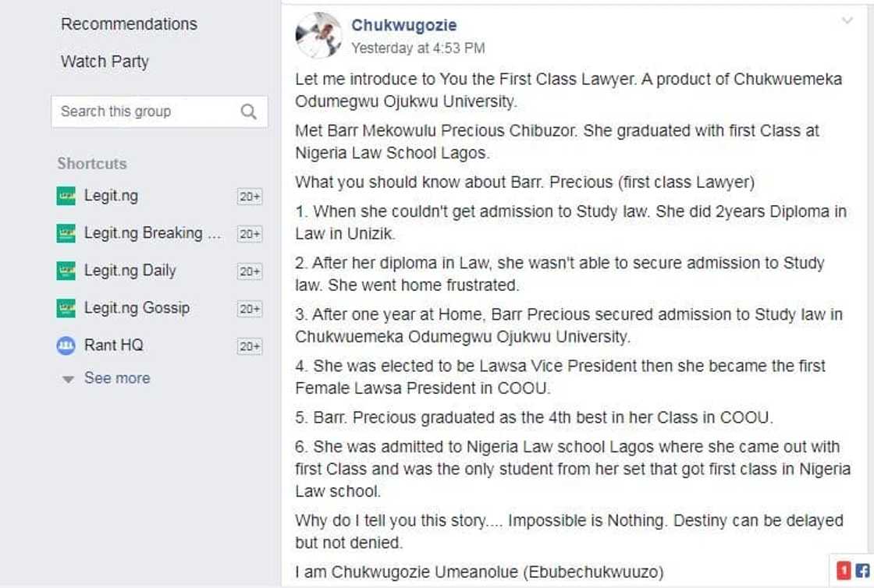874x588 pixels.
Task: Open Chukwugozie's profile name link
Action: click(403, 25)
